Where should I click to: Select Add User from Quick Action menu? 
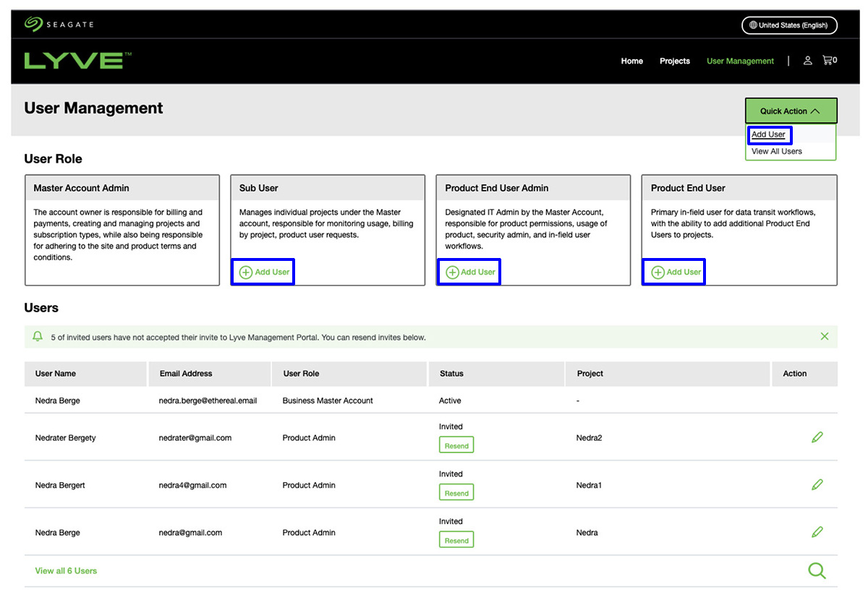click(770, 134)
